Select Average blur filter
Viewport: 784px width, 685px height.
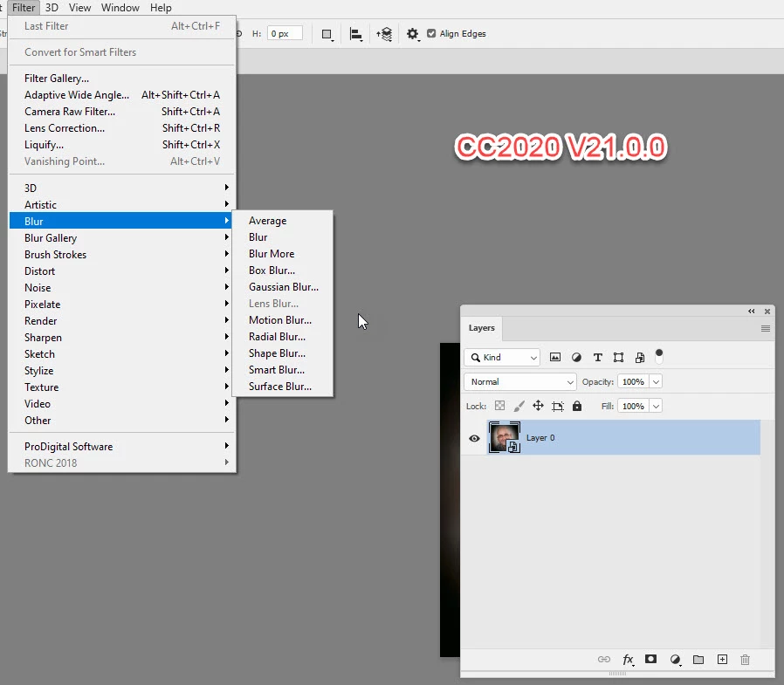point(283,221)
